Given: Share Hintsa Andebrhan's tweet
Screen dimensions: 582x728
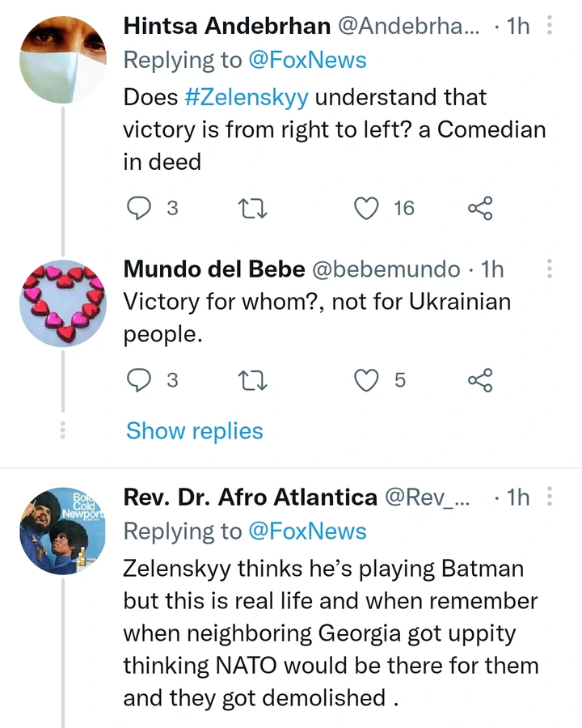Looking at the screenshot, I should (480, 209).
